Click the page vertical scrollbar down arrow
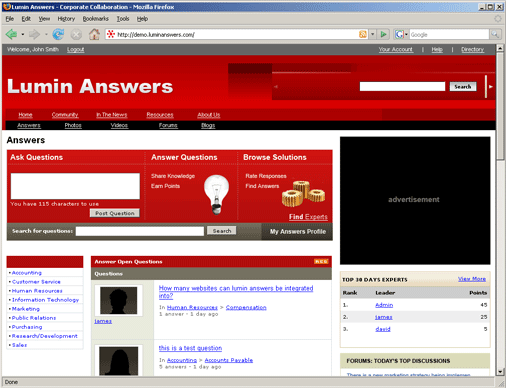Viewport: 506px width, 388px height. [500, 371]
